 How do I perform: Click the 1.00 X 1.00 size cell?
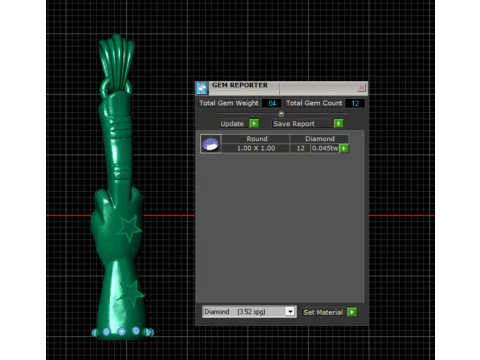[256, 148]
